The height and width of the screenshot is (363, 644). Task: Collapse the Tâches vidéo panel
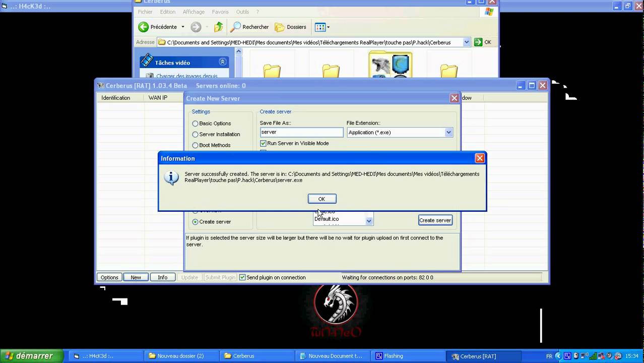coord(223,62)
